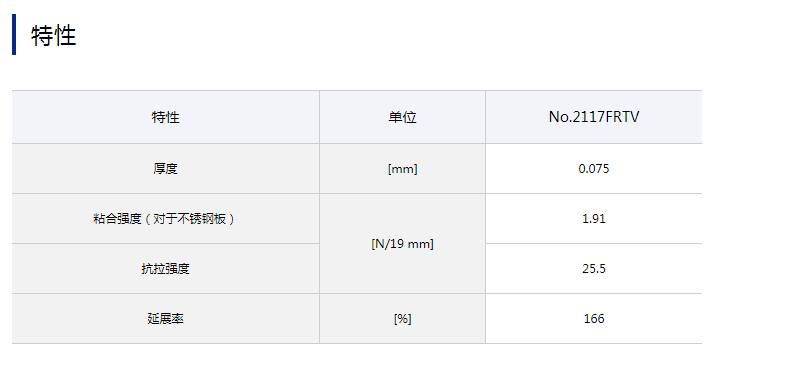
Task: Select the 单位 column header cell
Action: pos(403,117)
